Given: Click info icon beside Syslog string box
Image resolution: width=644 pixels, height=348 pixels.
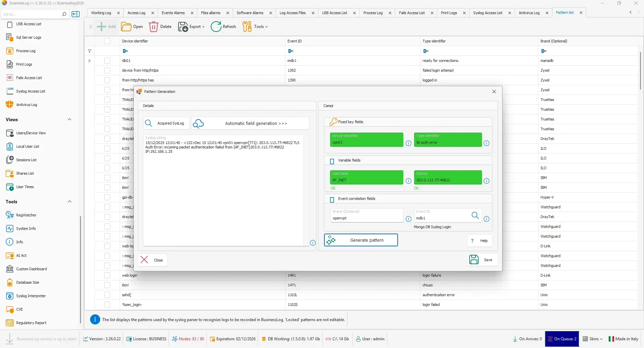Looking at the screenshot, I should pos(313,243).
